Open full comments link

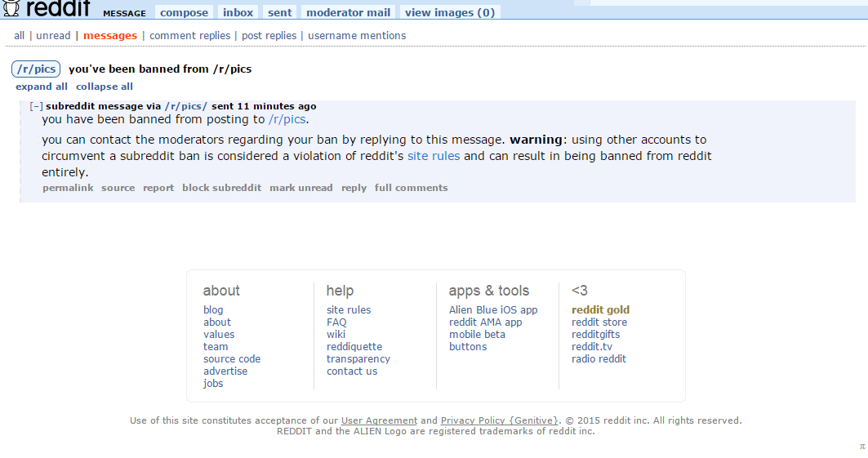click(x=412, y=188)
